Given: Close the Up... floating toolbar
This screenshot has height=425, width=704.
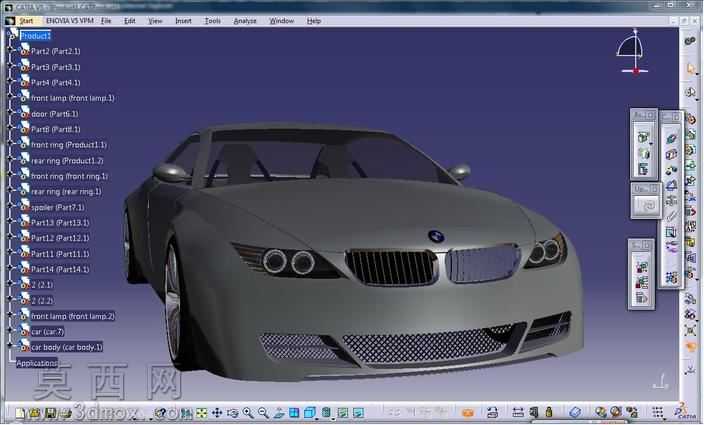Looking at the screenshot, I should point(654,189).
